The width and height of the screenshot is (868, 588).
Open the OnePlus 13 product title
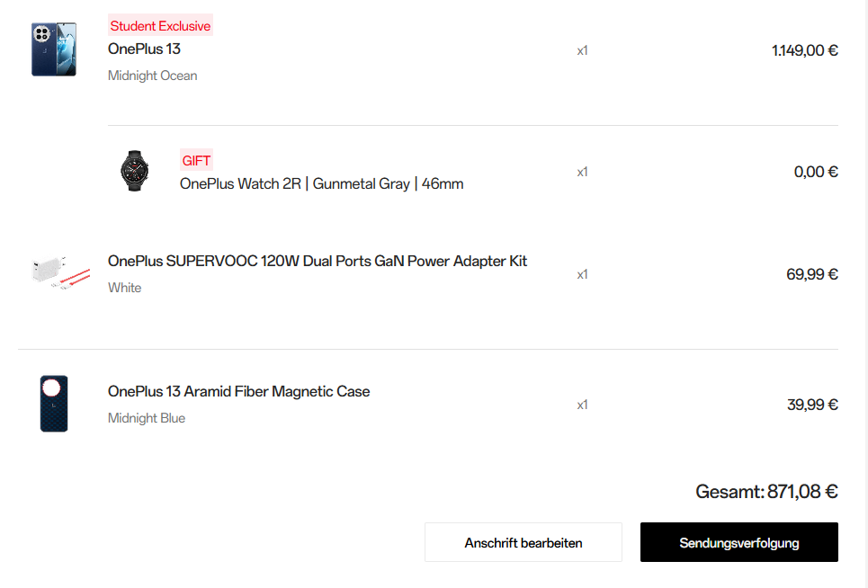point(144,49)
